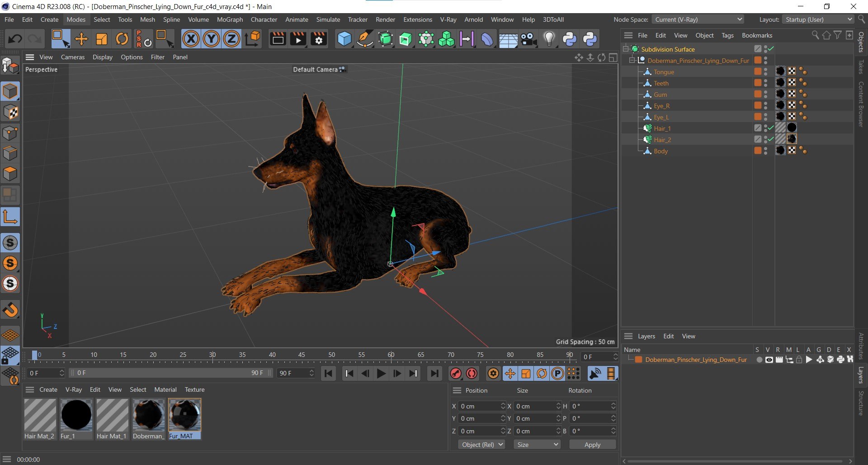Toggle Enable Snap magnet icon
The image size is (868, 465).
(x=10, y=310)
